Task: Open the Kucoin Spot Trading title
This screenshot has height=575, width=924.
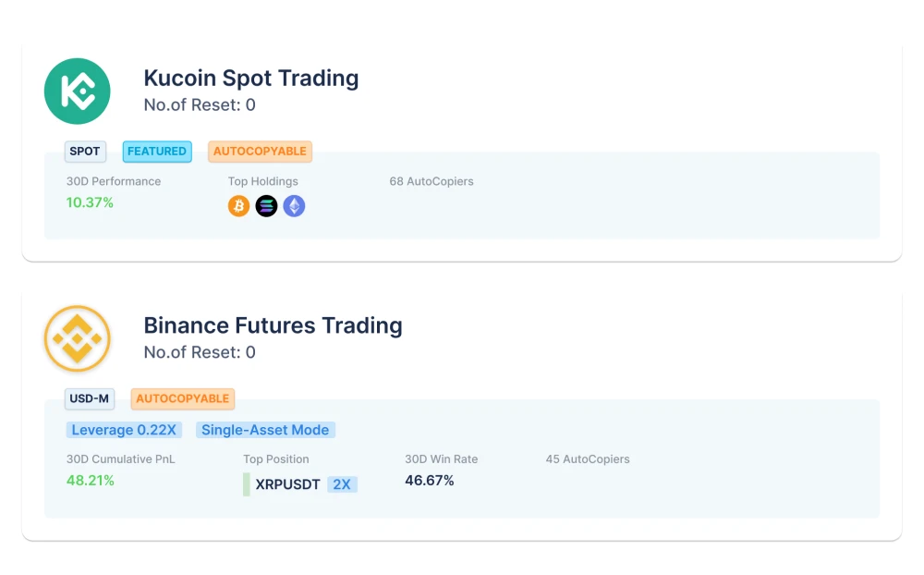Action: pos(250,79)
